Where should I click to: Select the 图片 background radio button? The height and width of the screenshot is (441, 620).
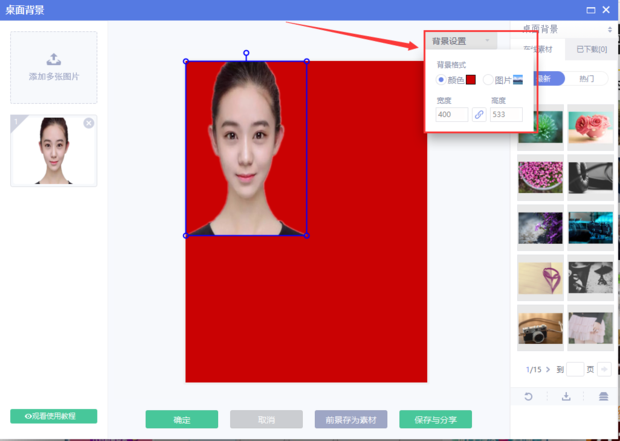point(488,80)
